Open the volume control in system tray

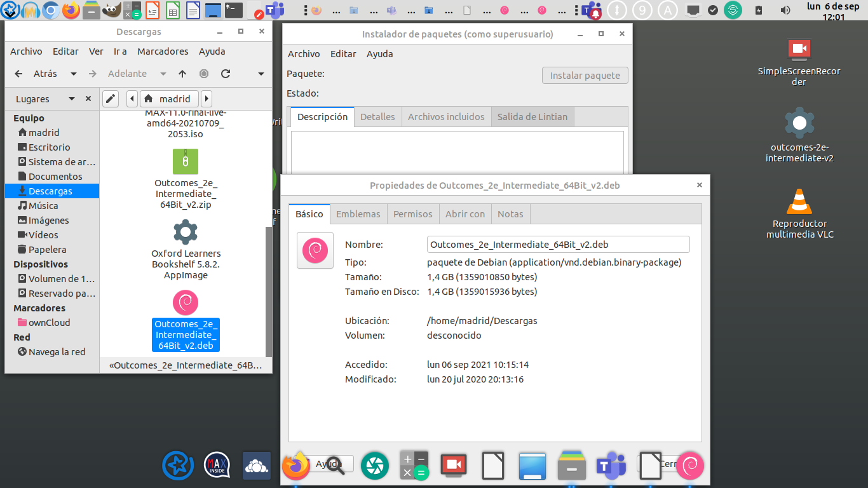[x=785, y=10]
